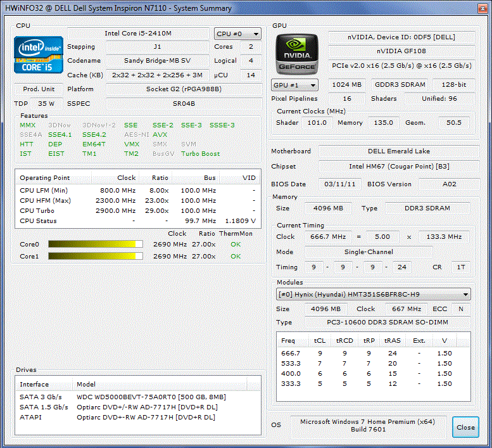Viewport: 492px width, 448px height.
Task: Open the GPU #1 selector dropdown
Action: click(x=294, y=85)
